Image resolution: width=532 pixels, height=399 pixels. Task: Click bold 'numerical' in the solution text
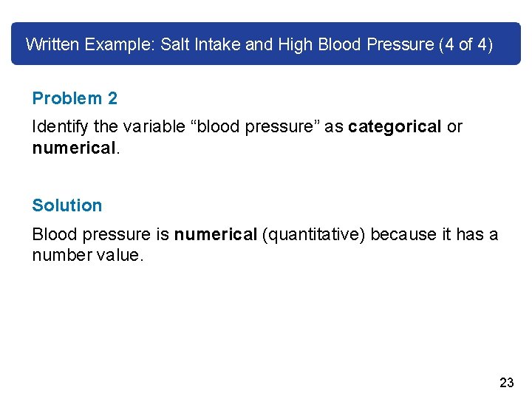[x=216, y=234]
